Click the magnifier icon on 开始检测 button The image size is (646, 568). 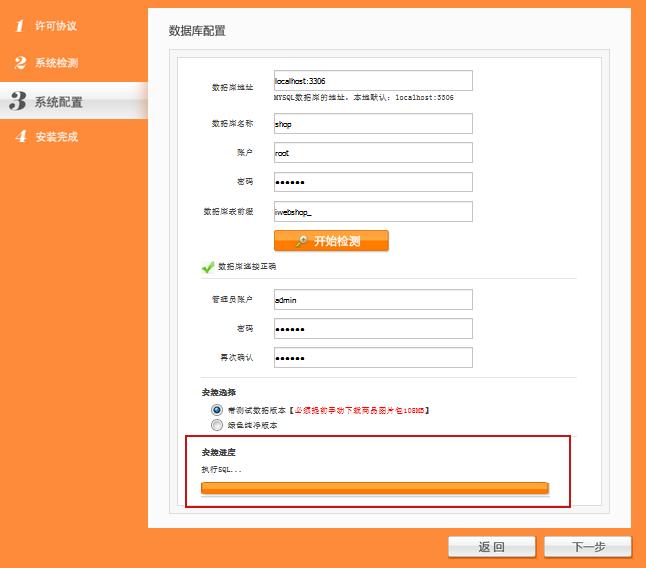[302, 241]
